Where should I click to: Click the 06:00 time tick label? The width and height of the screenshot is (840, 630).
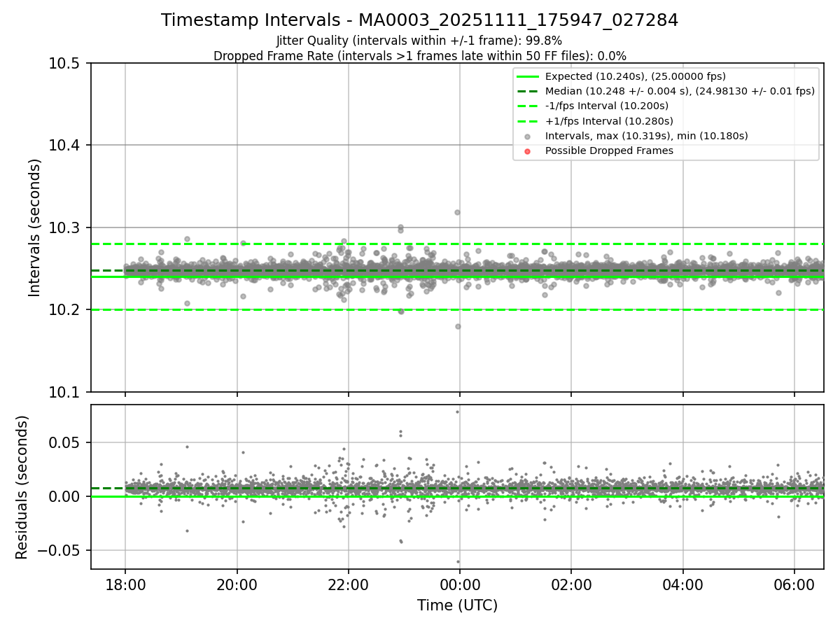(x=794, y=584)
